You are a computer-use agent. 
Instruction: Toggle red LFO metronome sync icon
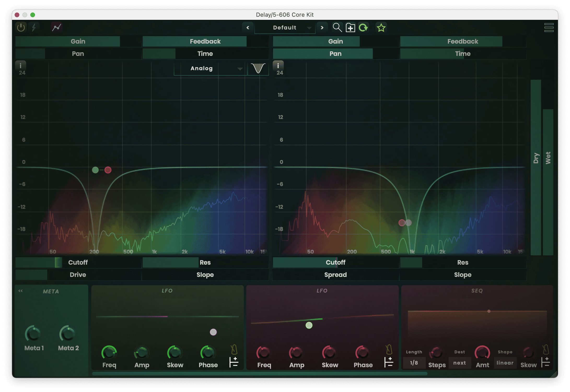click(x=389, y=349)
